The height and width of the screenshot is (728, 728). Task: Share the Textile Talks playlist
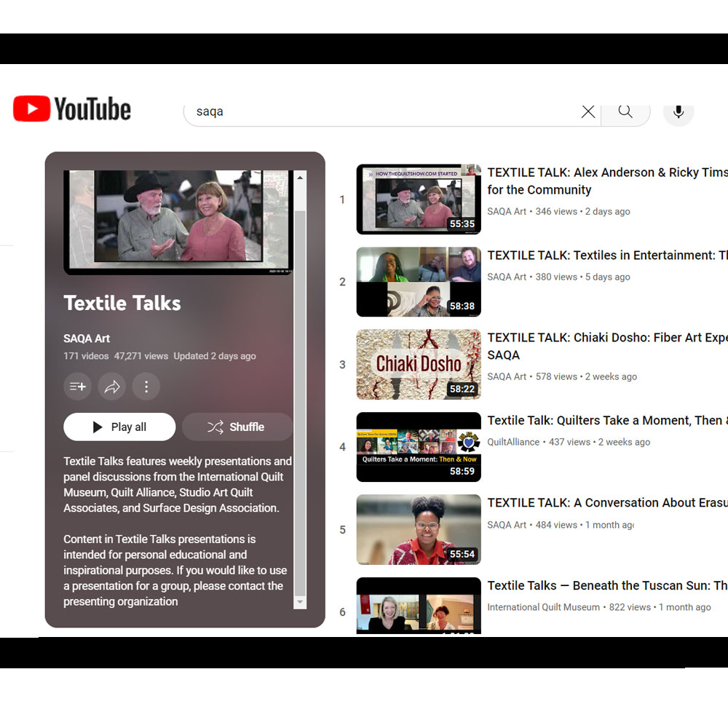click(112, 387)
